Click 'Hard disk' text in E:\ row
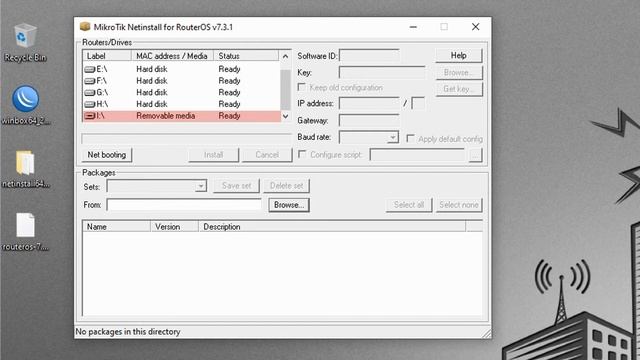Screen dimensions: 640x360 (x=152, y=69)
